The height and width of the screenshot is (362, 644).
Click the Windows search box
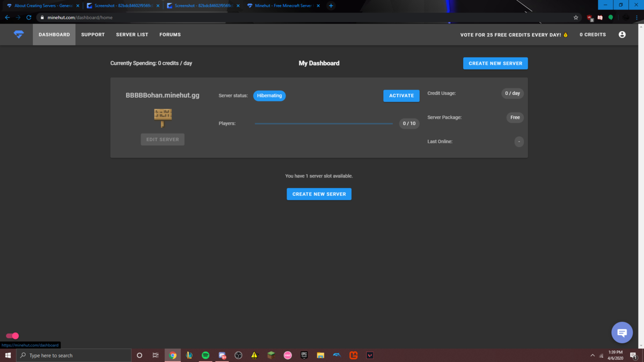coord(74,355)
